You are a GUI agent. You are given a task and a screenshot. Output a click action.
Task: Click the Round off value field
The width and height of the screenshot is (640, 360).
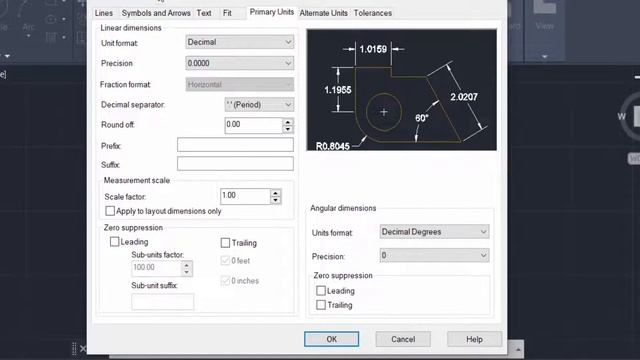point(253,125)
